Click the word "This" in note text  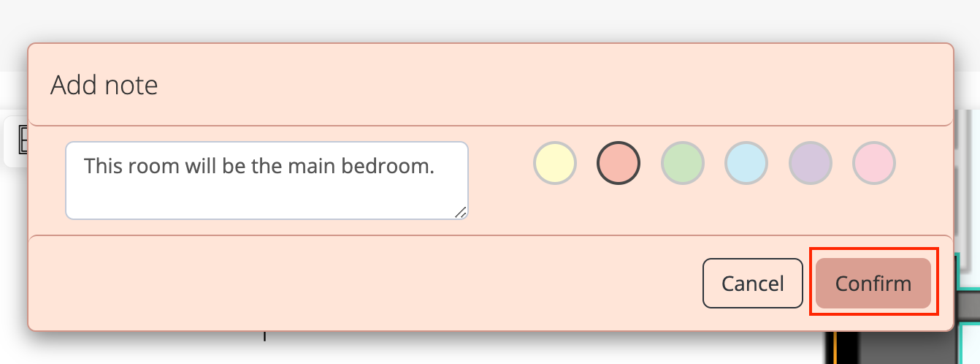[x=103, y=166]
